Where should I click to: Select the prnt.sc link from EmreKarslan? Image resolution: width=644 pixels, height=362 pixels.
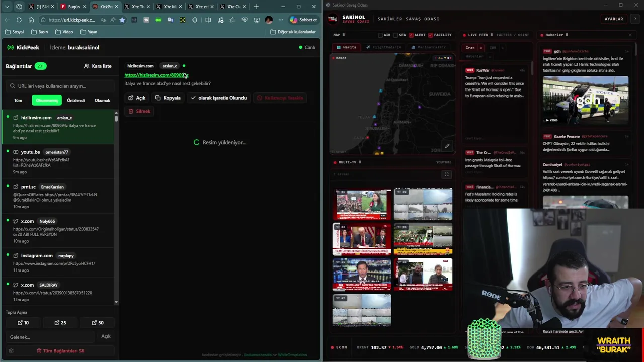click(58, 196)
